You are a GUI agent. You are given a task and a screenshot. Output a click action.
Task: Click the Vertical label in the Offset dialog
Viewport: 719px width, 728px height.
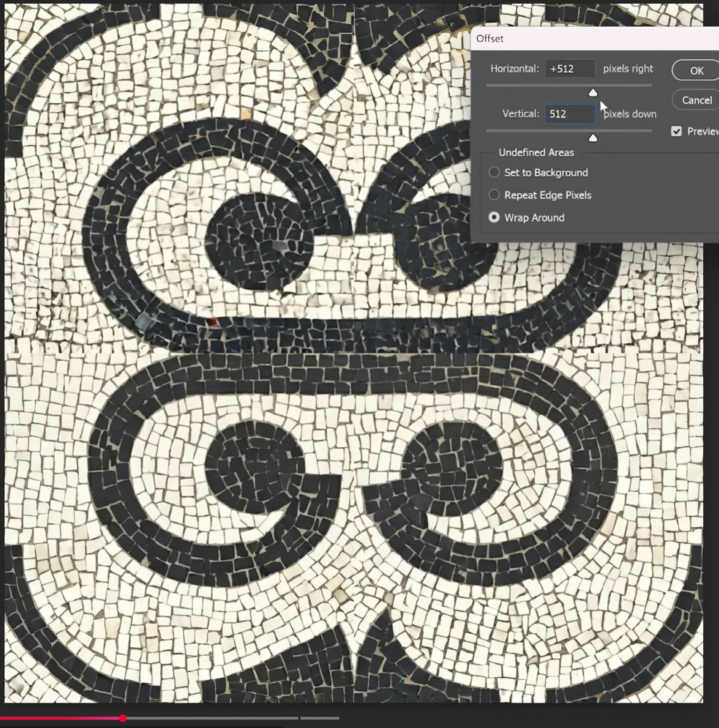[520, 114]
